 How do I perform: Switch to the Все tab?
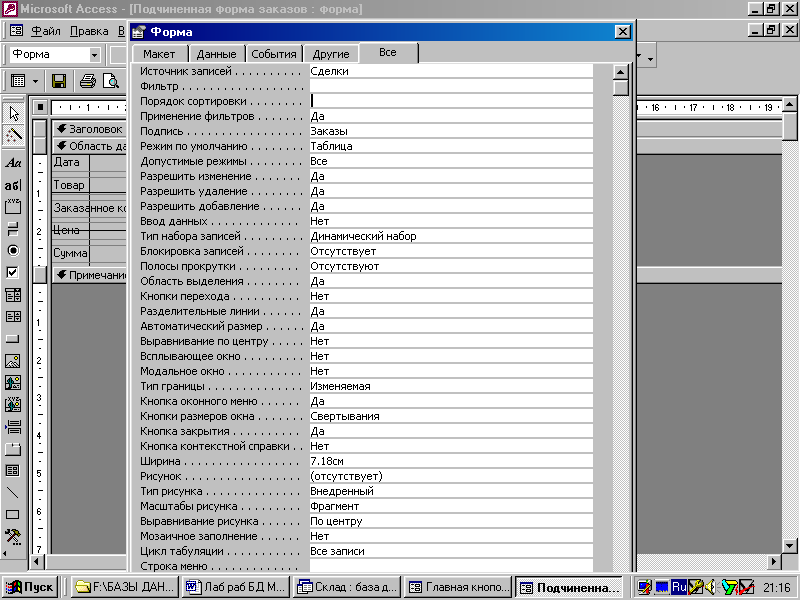388,53
